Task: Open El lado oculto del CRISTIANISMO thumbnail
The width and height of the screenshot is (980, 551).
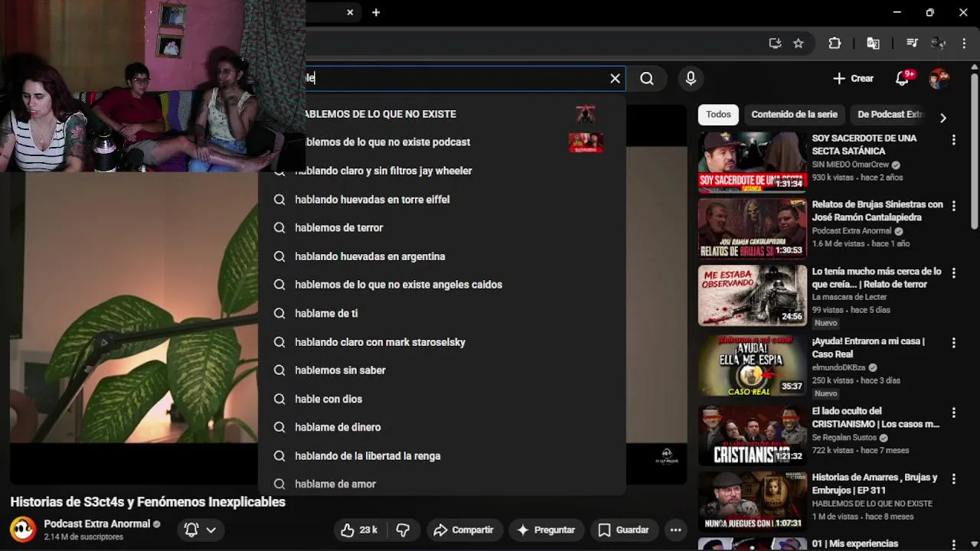Action: 752,435
